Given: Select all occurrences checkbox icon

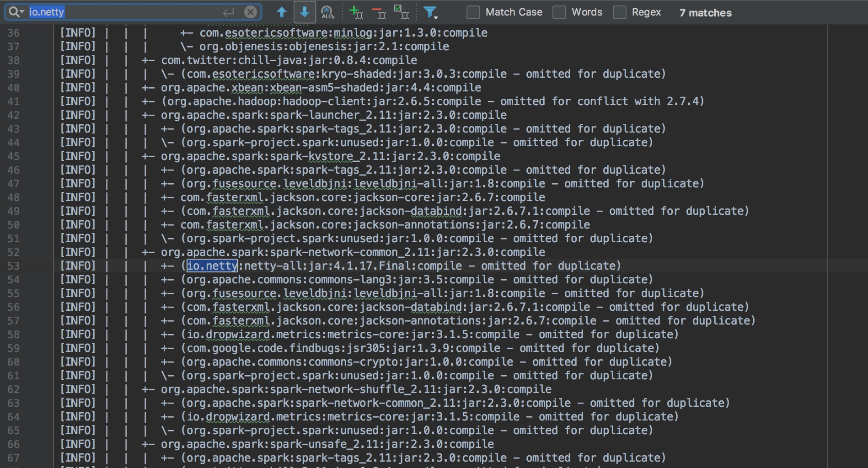Looking at the screenshot, I should pyautogui.click(x=401, y=12).
